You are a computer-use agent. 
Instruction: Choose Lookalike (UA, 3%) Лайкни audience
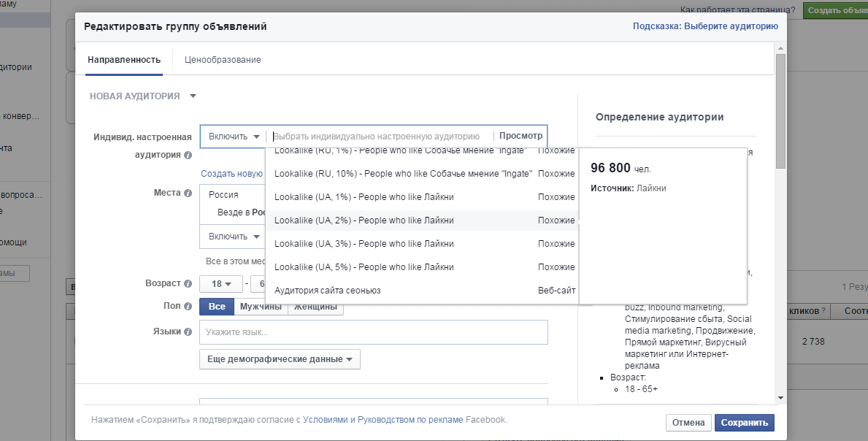pos(364,244)
